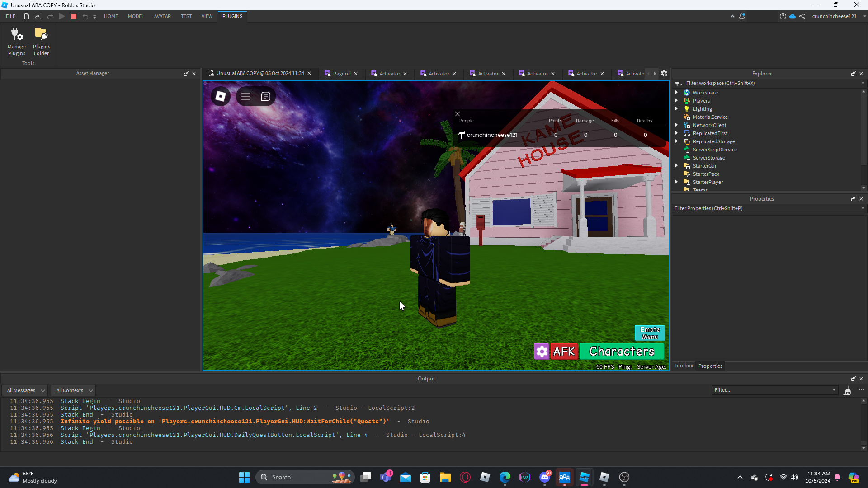Open the Emote Menu
This screenshot has width=868, height=488.
(650, 333)
